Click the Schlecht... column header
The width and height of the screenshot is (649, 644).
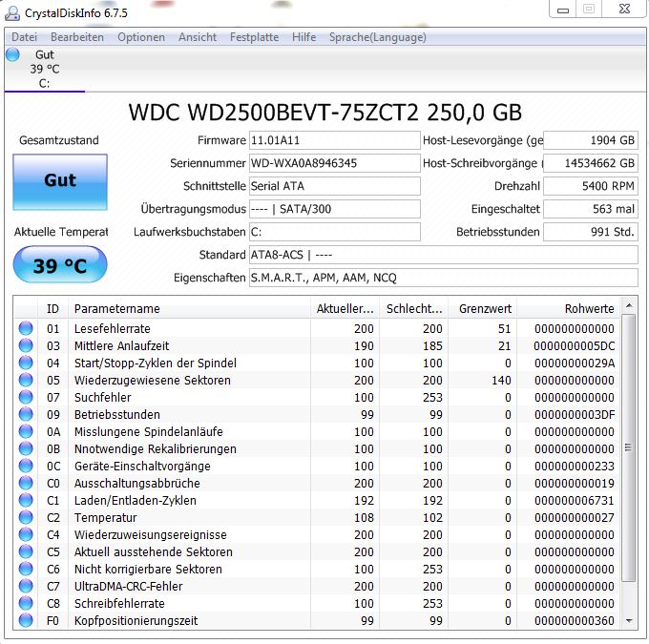coord(414,309)
